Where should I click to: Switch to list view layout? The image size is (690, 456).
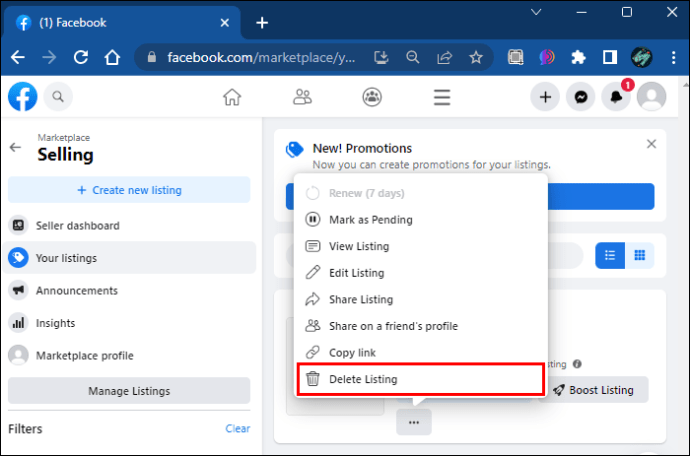pyautogui.click(x=610, y=256)
